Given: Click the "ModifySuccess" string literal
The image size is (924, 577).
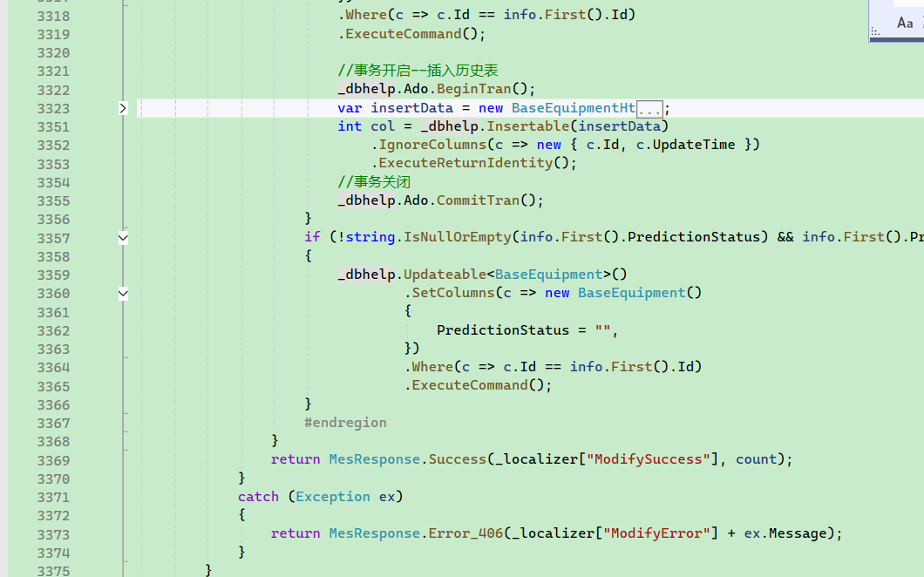Looking at the screenshot, I should [649, 459].
